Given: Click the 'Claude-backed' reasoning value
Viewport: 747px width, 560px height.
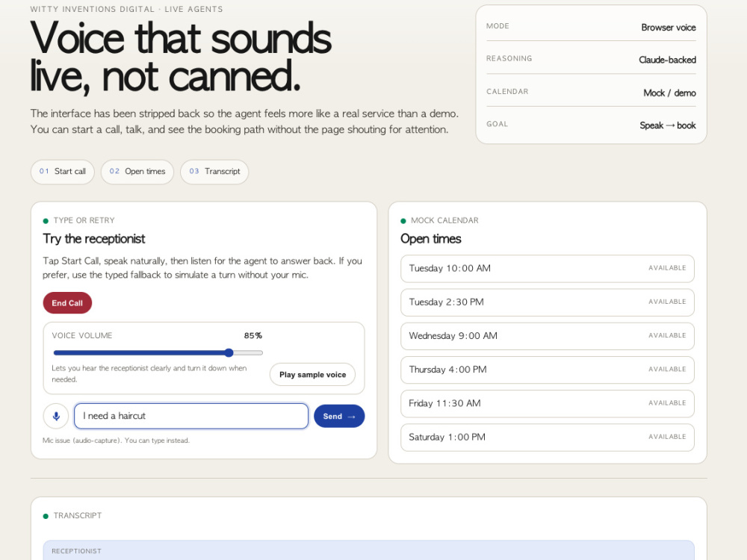Looking at the screenshot, I should (x=667, y=60).
